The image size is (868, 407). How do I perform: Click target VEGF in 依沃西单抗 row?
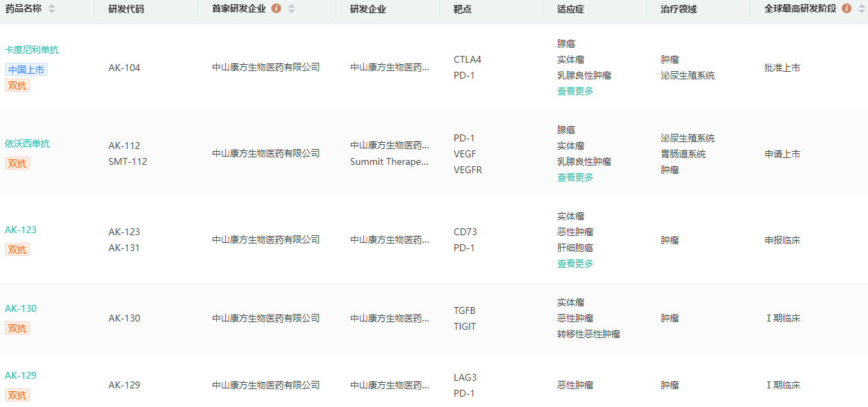[465, 154]
